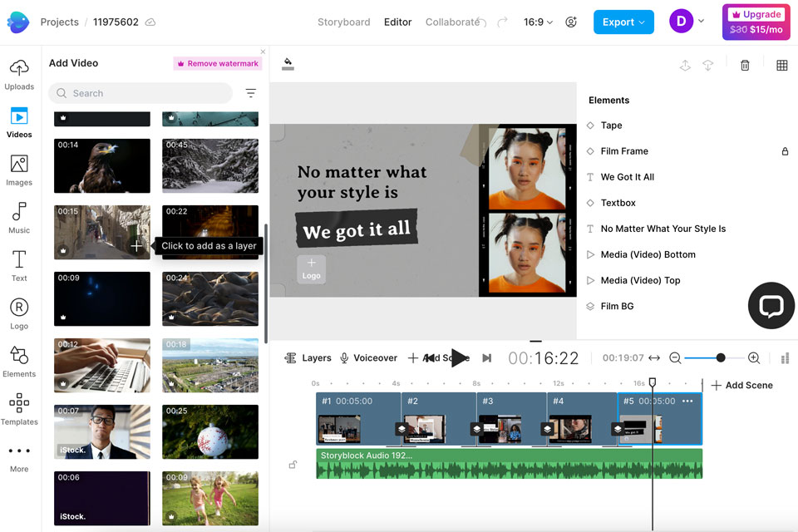Switch to the Collaborate tab
This screenshot has height=532, width=798.
[452, 22]
